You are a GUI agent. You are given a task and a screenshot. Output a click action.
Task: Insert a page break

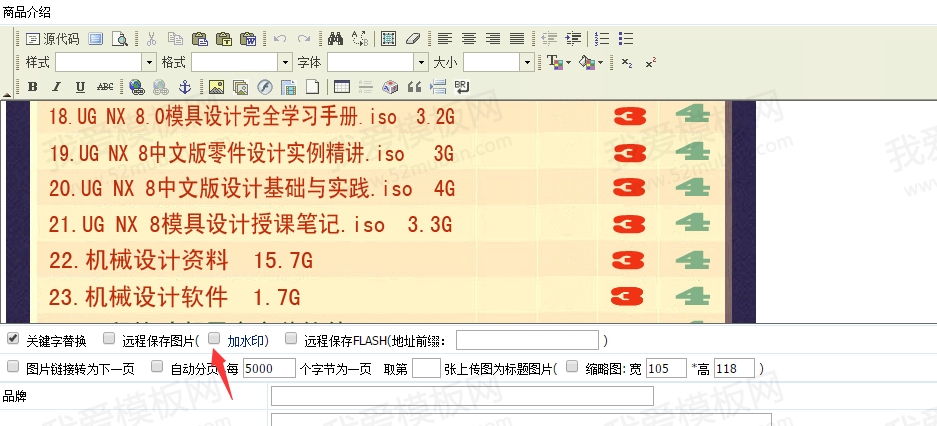439,87
